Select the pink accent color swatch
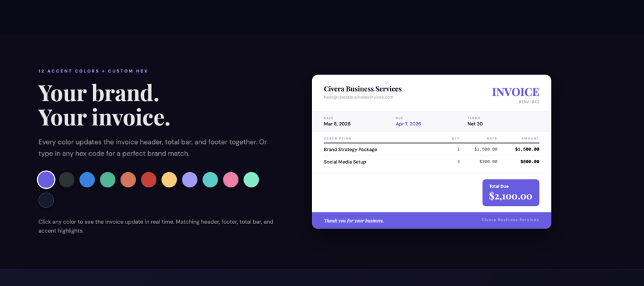644x286 pixels. [231, 180]
